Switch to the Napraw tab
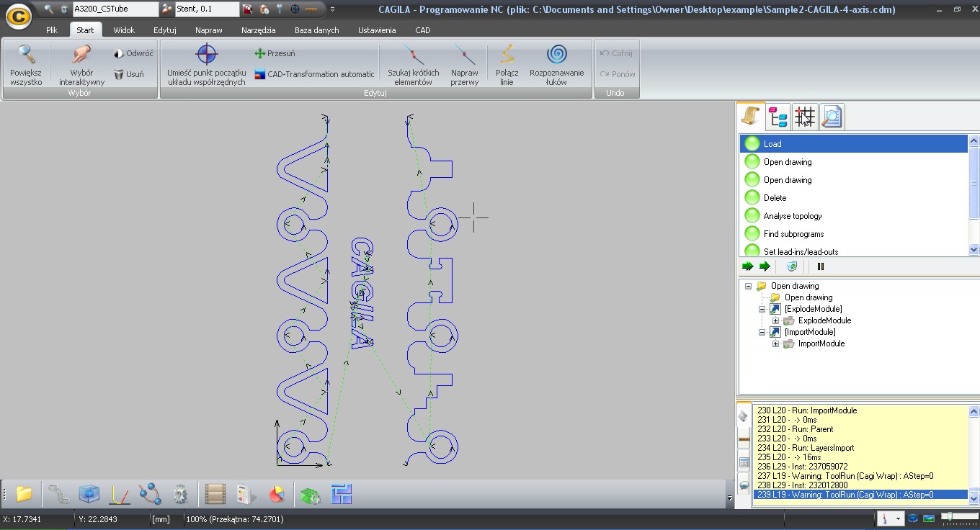This screenshot has height=530, width=980. click(209, 30)
